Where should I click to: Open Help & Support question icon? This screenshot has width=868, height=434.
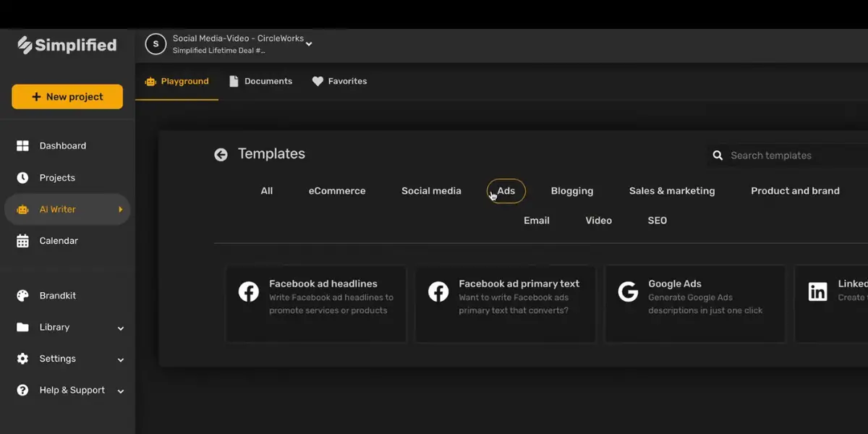22,391
